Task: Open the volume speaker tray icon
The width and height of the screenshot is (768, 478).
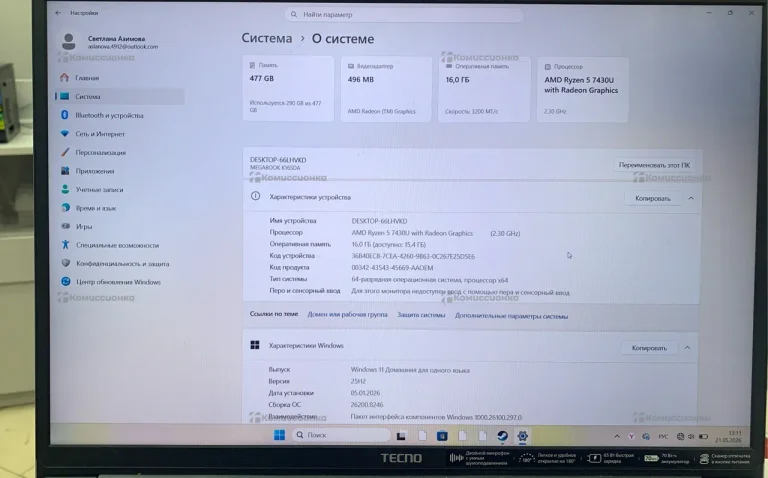Action: click(x=691, y=436)
